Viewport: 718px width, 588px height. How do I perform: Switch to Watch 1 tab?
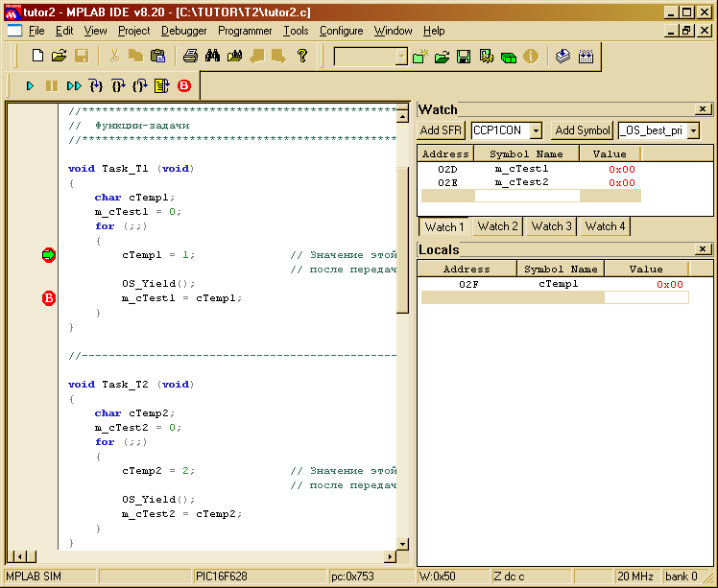443,226
